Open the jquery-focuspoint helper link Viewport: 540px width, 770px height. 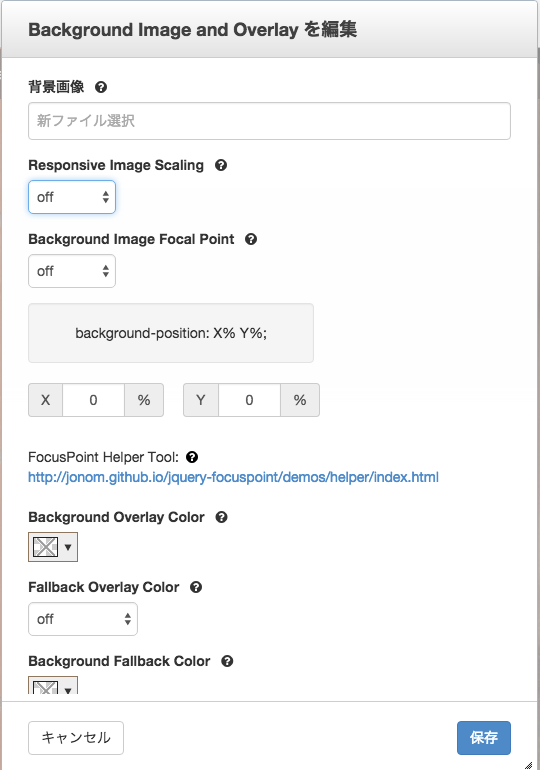(233, 477)
